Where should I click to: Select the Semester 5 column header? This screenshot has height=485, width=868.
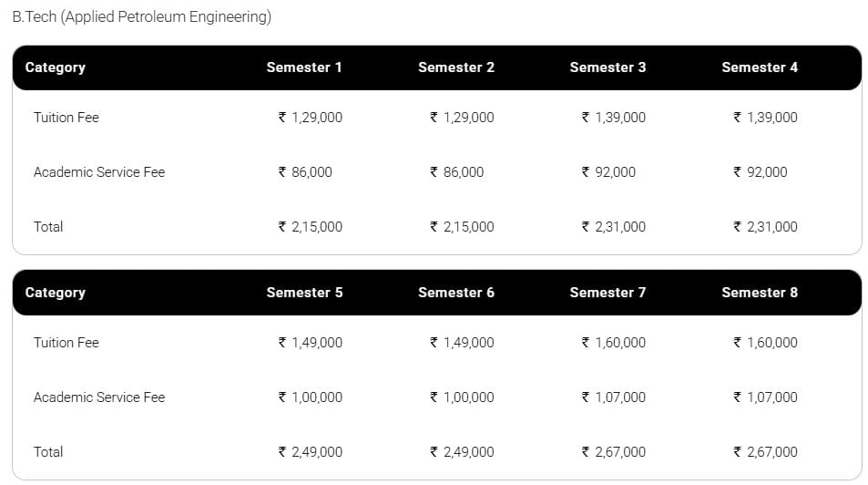[304, 293]
